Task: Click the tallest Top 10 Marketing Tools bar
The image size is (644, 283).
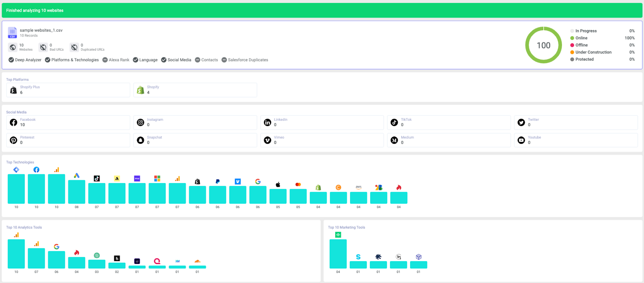Action: (x=338, y=254)
